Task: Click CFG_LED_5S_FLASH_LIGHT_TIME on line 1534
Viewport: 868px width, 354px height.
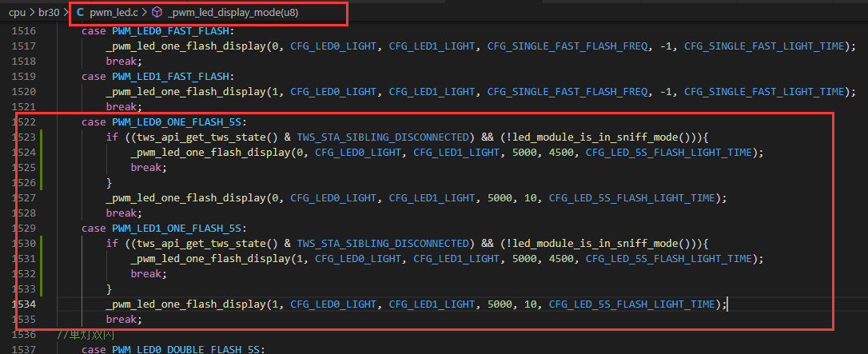Action: click(631, 304)
